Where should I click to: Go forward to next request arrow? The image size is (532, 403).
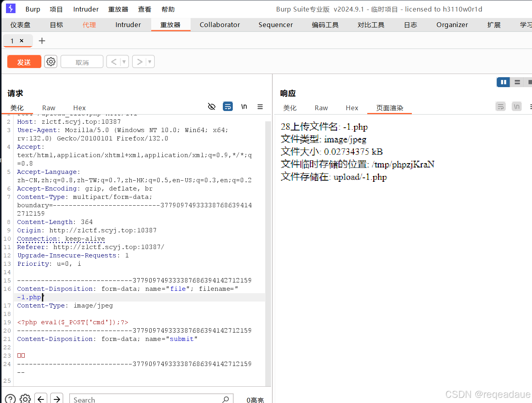[140, 62]
